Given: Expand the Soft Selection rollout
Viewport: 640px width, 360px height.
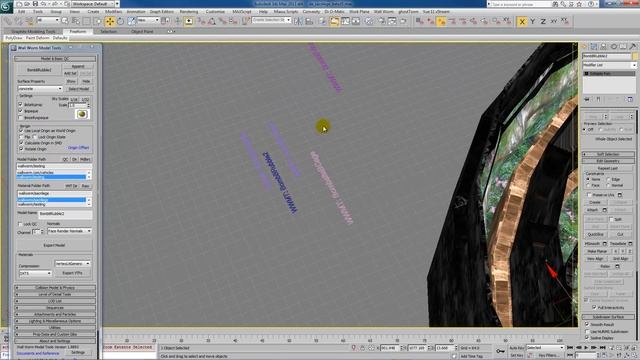Looking at the screenshot, I should click(608, 154).
